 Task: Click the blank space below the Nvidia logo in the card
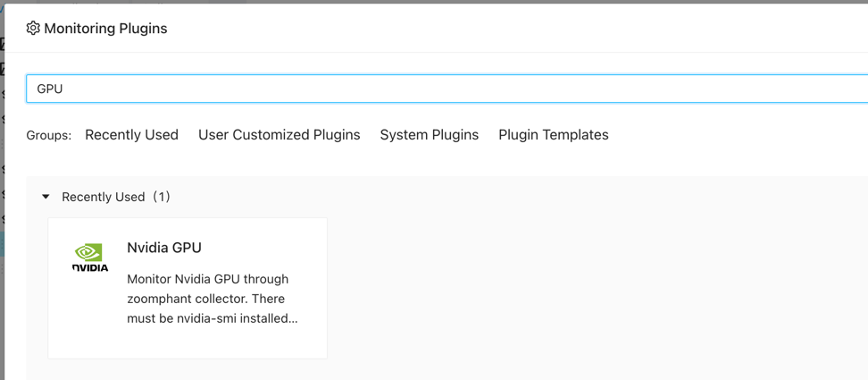click(x=89, y=322)
